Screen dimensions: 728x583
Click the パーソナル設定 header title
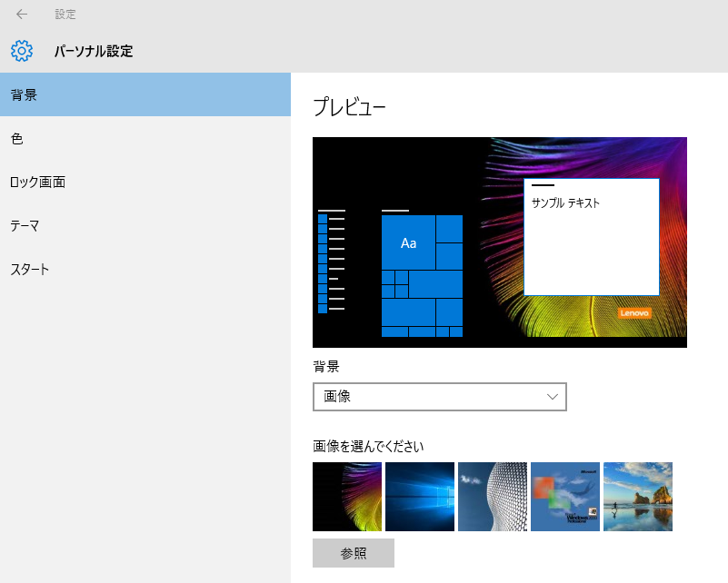tap(94, 52)
